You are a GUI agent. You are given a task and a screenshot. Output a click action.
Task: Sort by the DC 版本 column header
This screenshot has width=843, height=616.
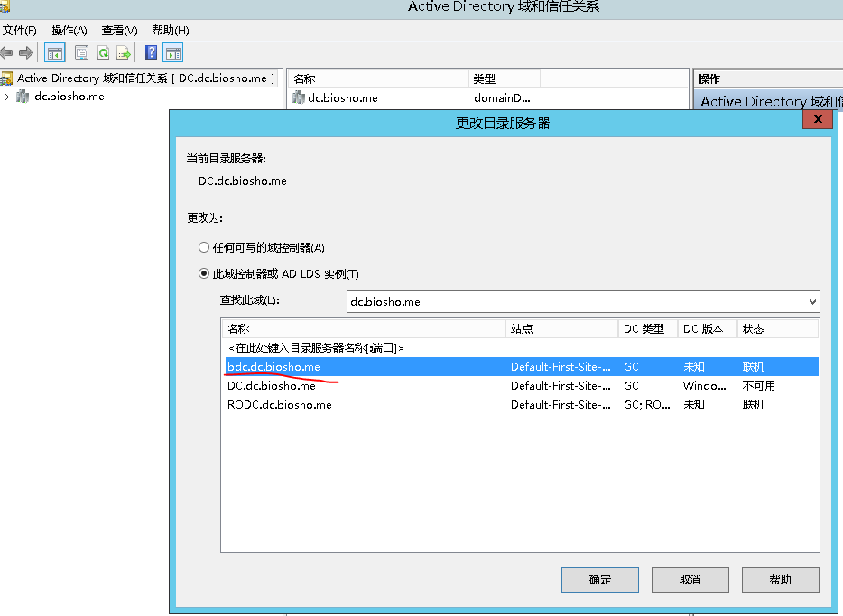(707, 328)
